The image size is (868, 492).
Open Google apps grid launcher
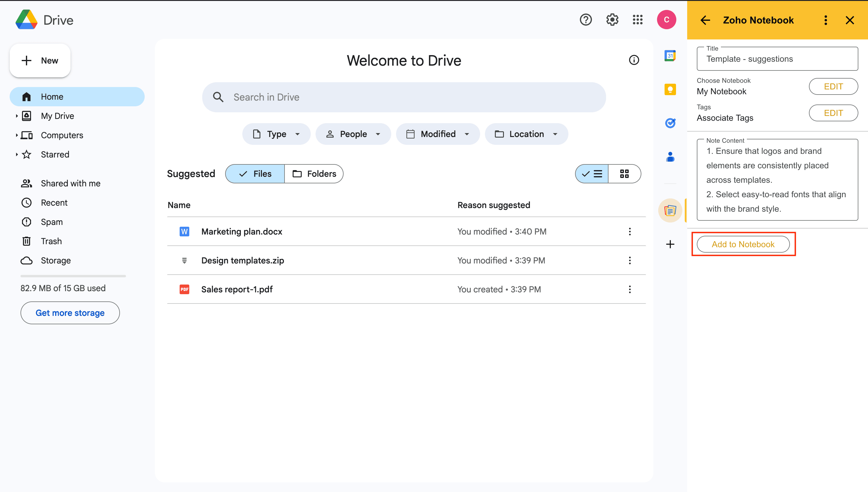(637, 20)
